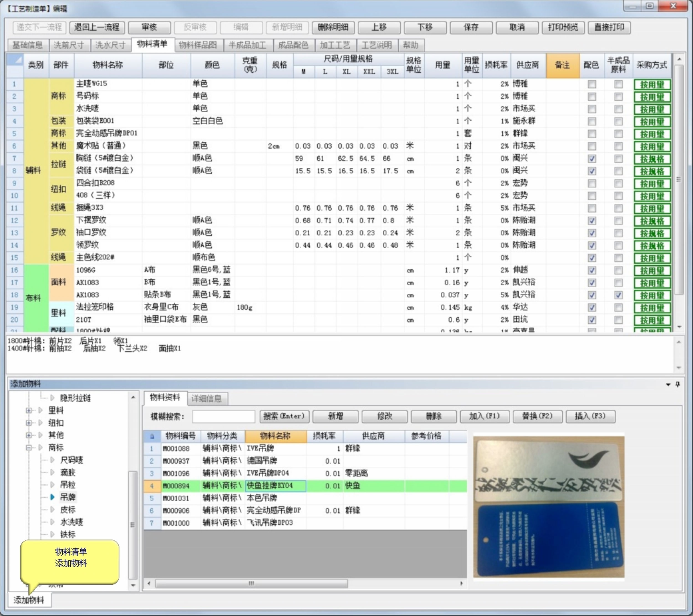Click the 加入(F1) button
The height and width of the screenshot is (616, 693).
[484, 416]
